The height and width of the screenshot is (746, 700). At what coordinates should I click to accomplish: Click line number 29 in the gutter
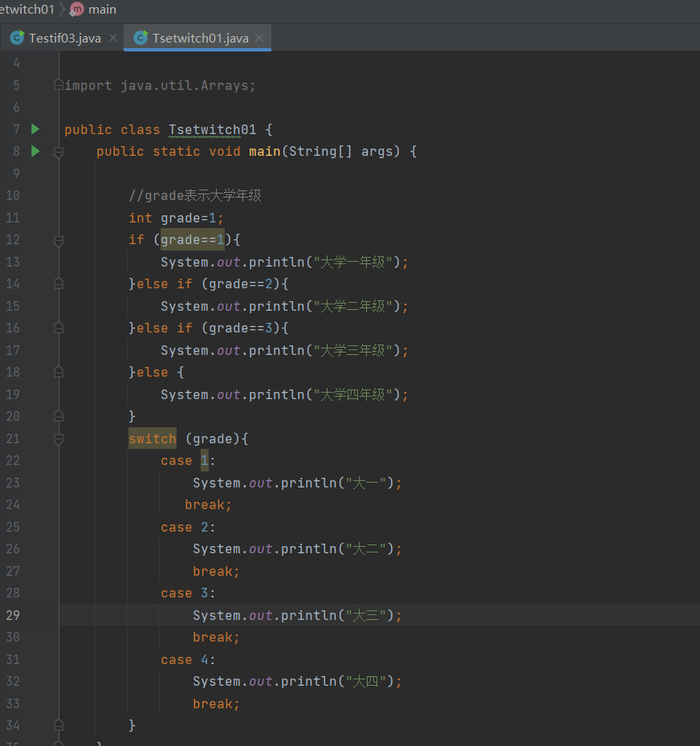tap(13, 615)
